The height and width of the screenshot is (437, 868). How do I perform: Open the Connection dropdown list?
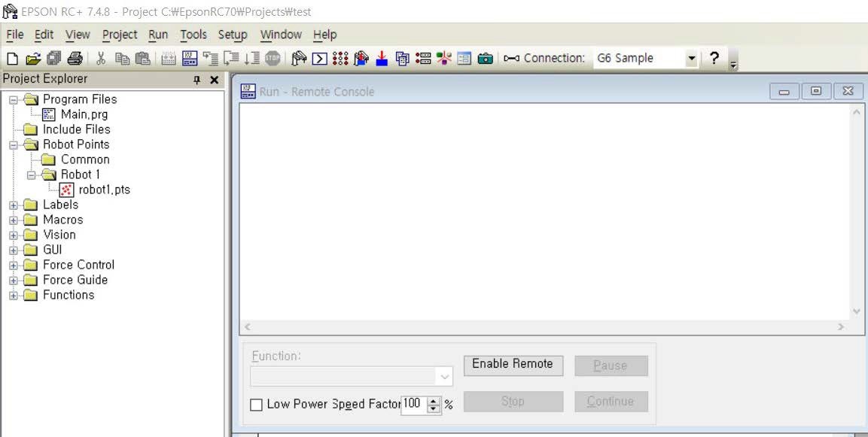pos(691,58)
